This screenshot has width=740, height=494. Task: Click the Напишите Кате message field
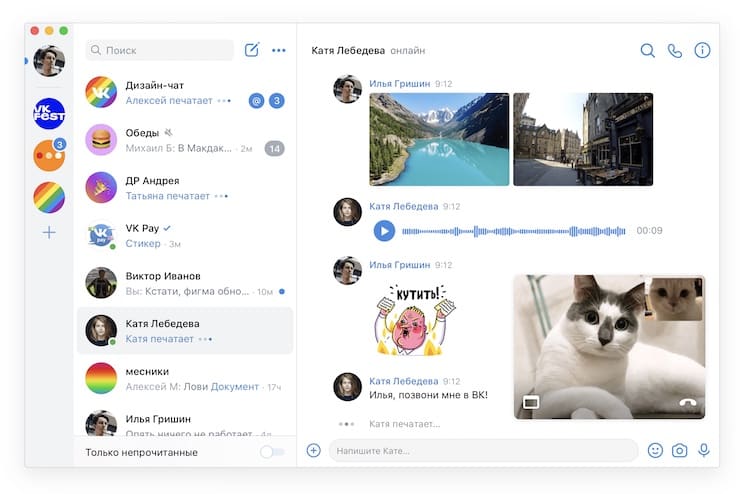(483, 451)
